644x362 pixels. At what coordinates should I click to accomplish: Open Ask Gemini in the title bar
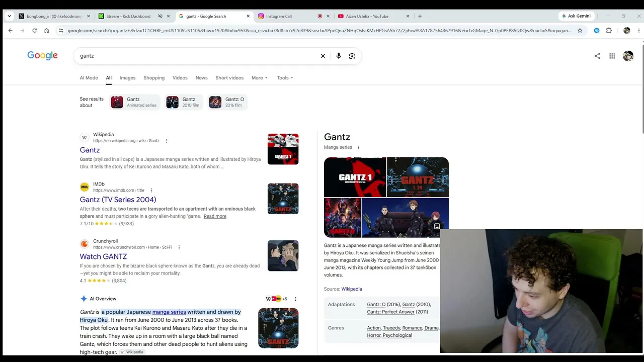click(x=576, y=16)
